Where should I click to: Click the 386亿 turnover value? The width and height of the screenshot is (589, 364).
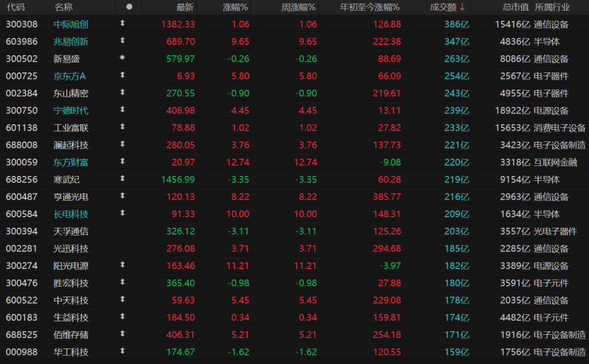[x=457, y=24]
